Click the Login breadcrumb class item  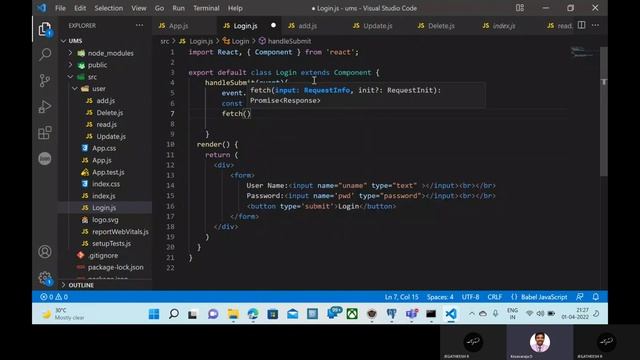[x=240, y=41]
